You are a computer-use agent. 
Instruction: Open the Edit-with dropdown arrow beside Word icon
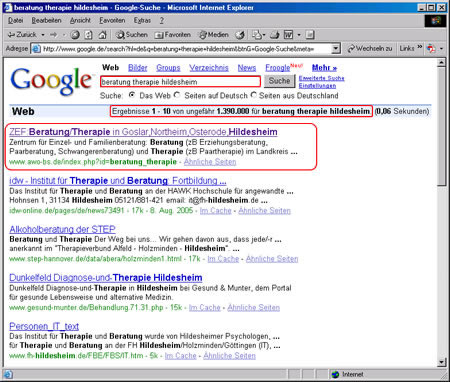pyautogui.click(x=299, y=35)
